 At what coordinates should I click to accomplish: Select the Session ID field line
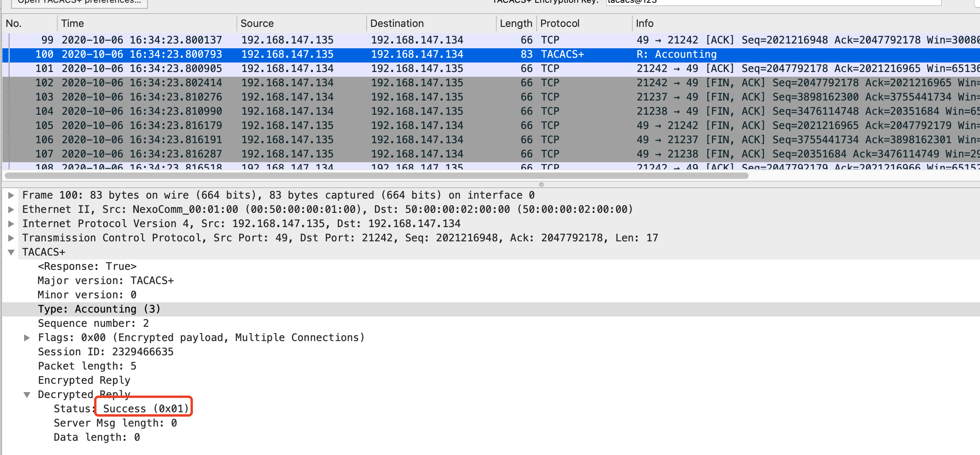106,352
